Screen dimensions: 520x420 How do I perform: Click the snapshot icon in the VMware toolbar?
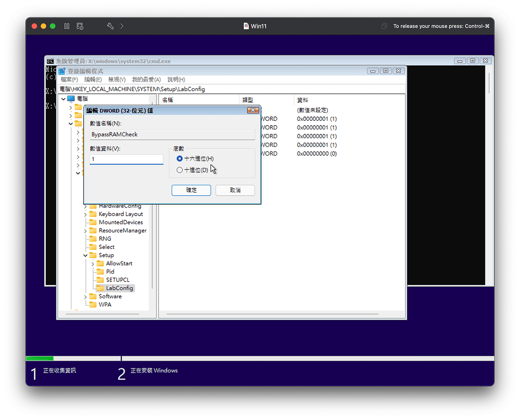point(80,26)
